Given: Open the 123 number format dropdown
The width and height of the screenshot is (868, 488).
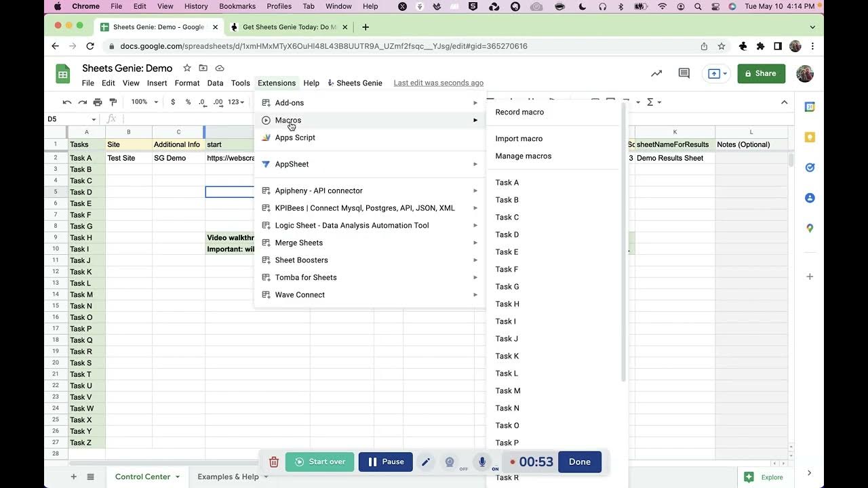Looking at the screenshot, I should 236,102.
